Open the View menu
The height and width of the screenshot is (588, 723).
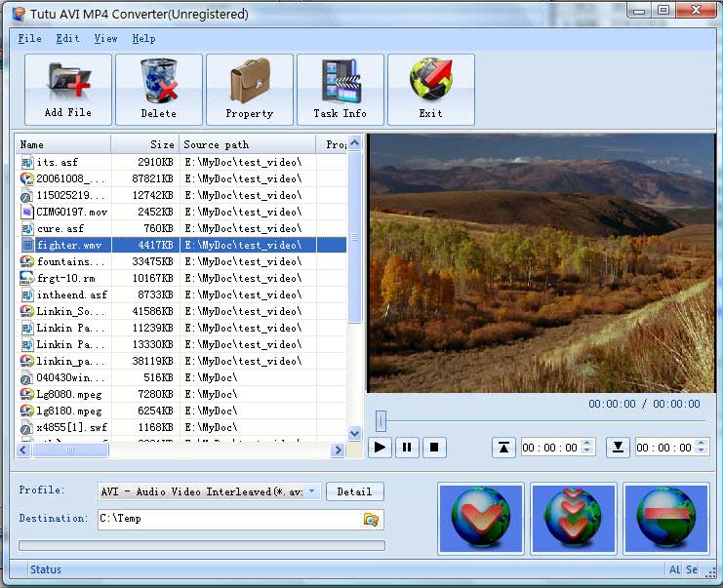105,39
